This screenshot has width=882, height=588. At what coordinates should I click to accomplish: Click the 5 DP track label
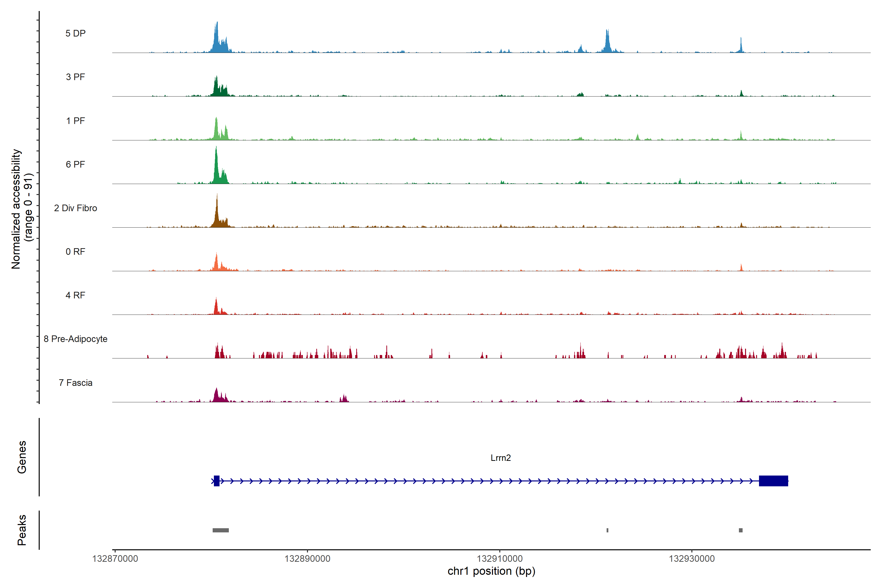[75, 33]
